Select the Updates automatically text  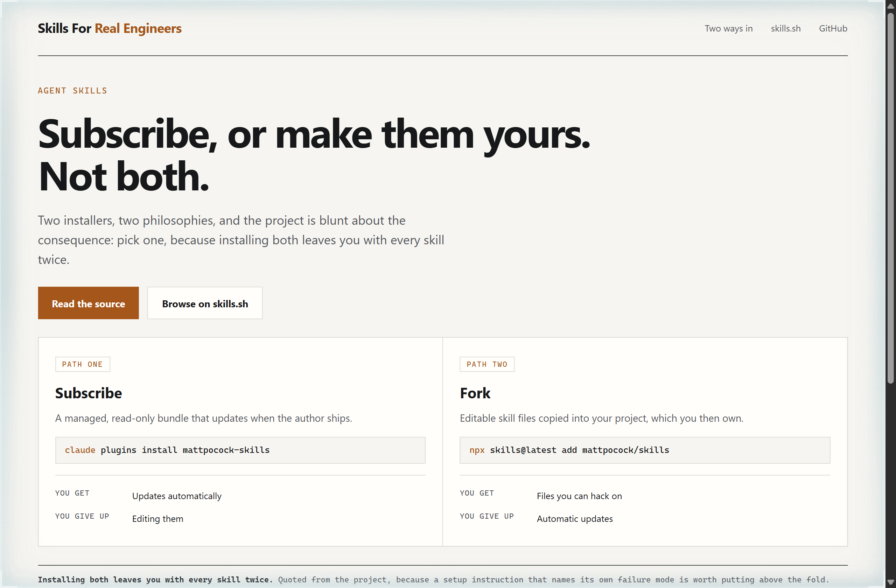[176, 496]
